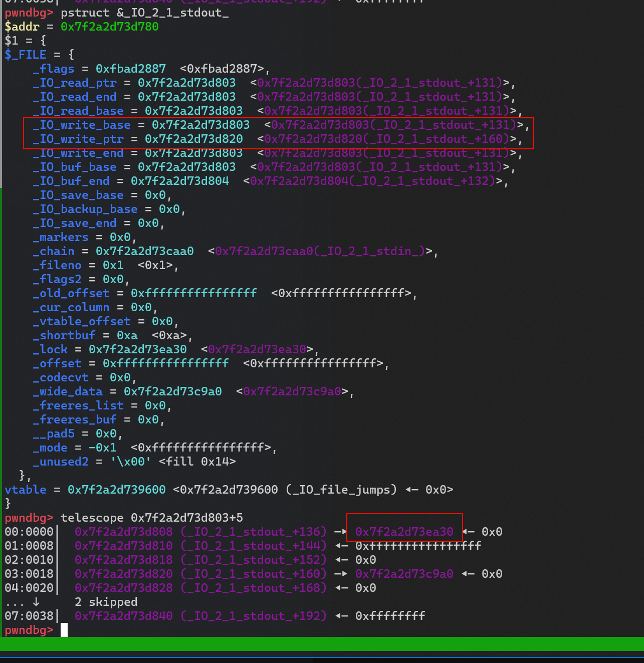Click the _IO_save_base field name
Viewport: 644px width, 663px height.
pos(78,195)
